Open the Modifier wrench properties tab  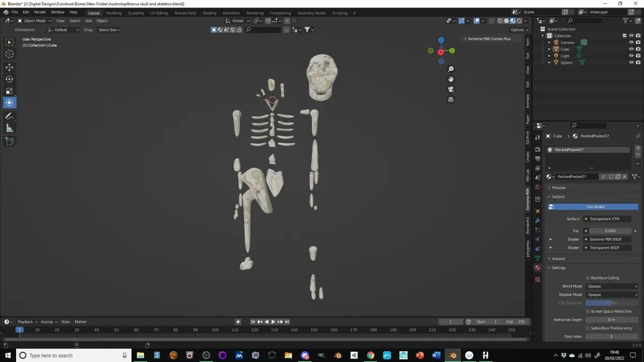[x=537, y=220]
